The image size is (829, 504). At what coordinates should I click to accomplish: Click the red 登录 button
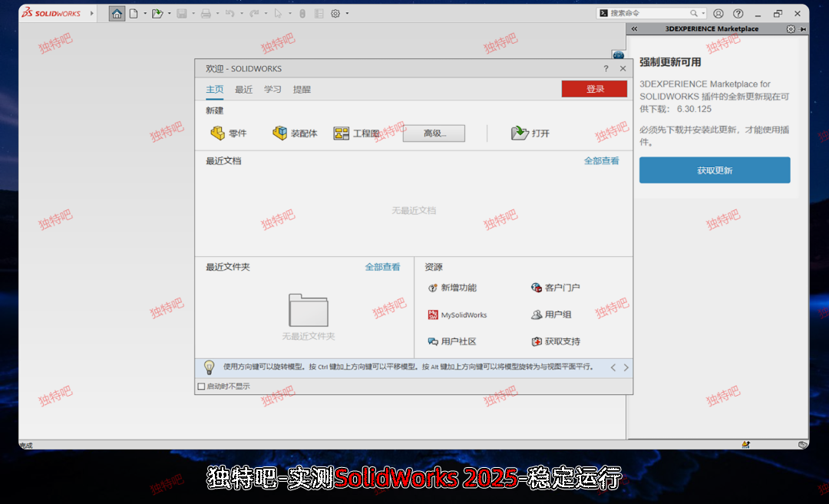pos(594,89)
